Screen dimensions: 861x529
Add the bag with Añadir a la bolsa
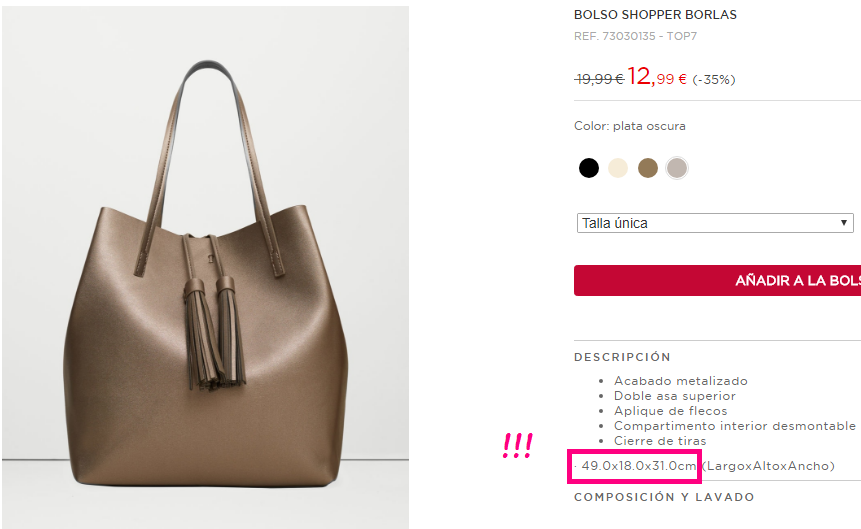(x=717, y=281)
